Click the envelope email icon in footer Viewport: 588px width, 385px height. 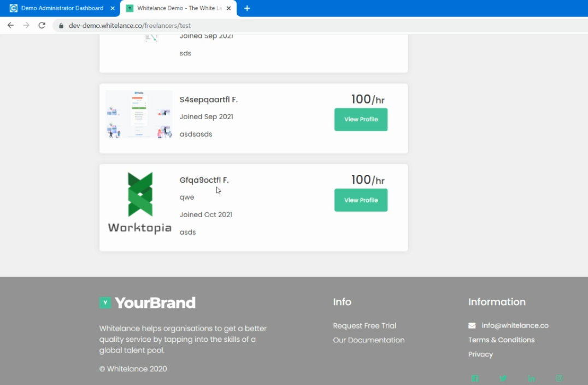pyautogui.click(x=472, y=326)
